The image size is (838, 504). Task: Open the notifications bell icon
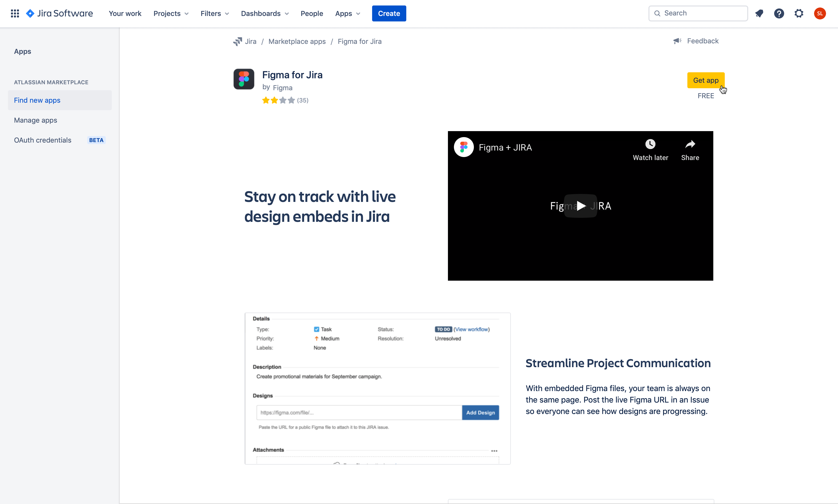[759, 13]
